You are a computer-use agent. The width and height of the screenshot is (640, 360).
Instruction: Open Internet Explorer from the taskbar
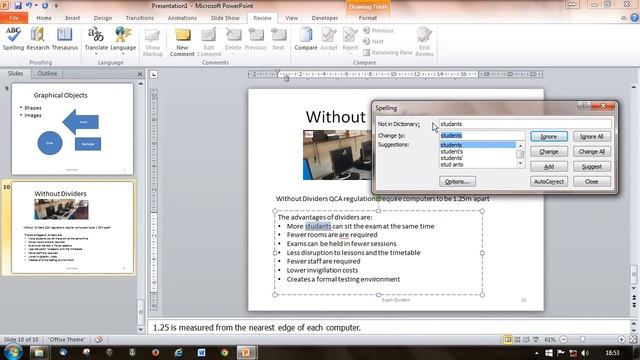[178, 352]
